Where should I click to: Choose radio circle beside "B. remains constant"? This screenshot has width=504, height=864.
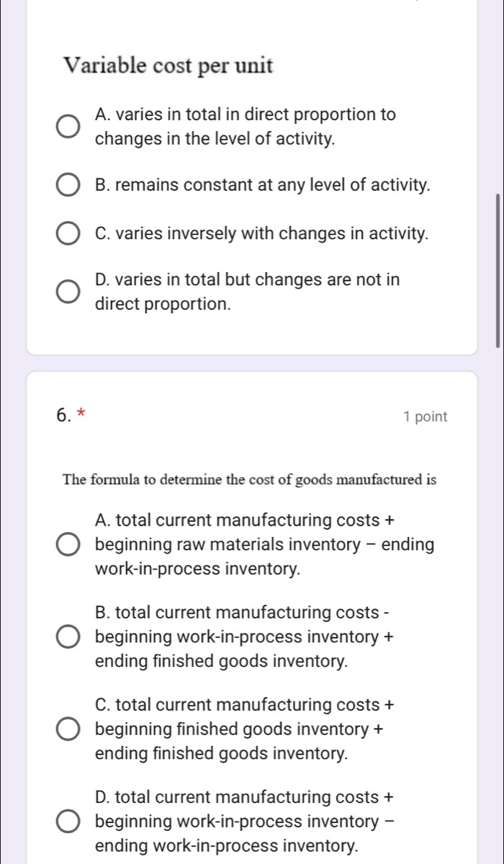[x=68, y=185]
